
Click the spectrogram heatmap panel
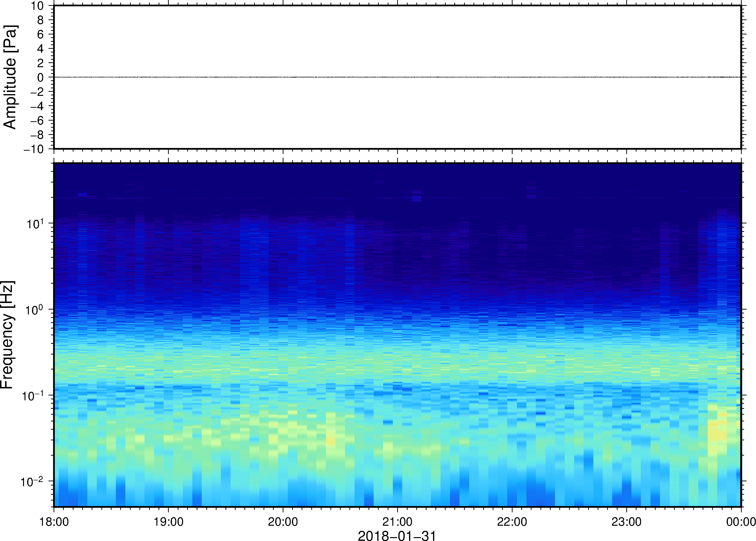pos(397,335)
